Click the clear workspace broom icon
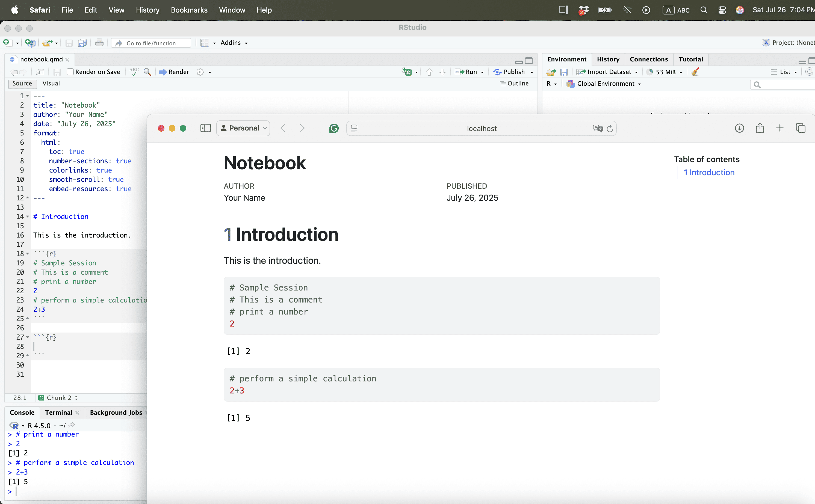815x504 pixels. click(695, 72)
